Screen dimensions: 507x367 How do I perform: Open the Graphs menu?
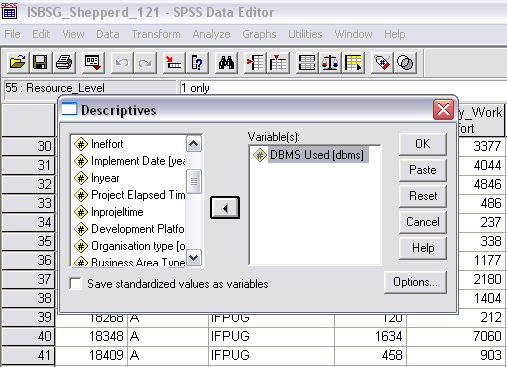259,34
